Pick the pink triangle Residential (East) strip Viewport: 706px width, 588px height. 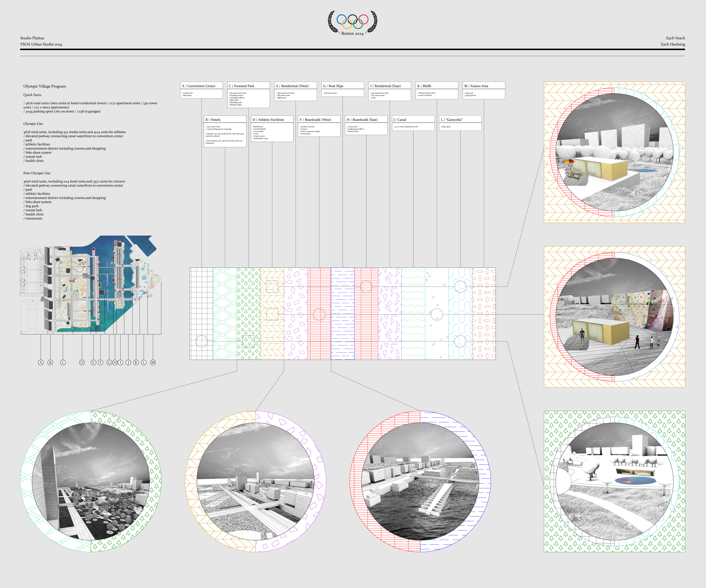pyautogui.click(x=390, y=323)
